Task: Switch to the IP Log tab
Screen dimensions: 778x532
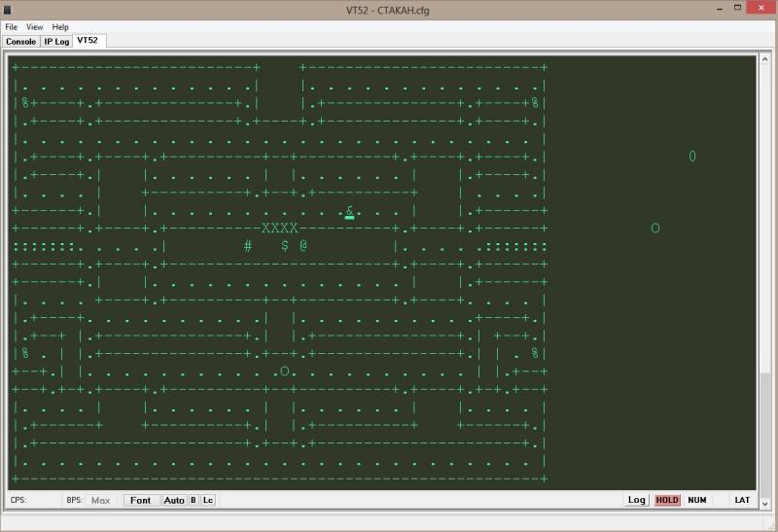Action: [56, 42]
